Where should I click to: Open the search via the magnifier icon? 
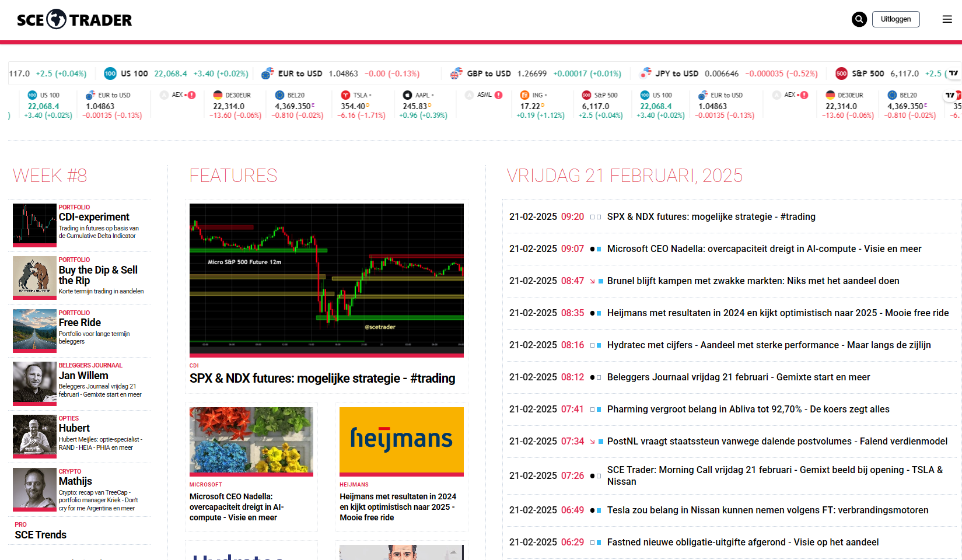tap(859, 19)
